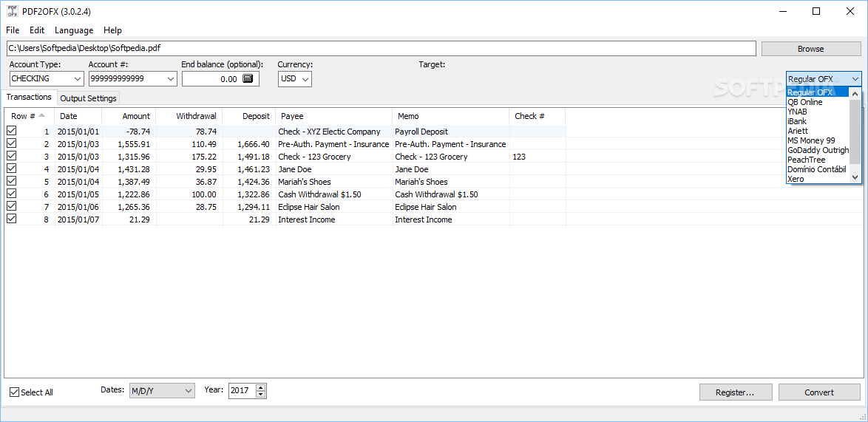Viewport: 868px width, 422px height.
Task: Uncheck the row 2 checkbox
Action: tap(11, 144)
